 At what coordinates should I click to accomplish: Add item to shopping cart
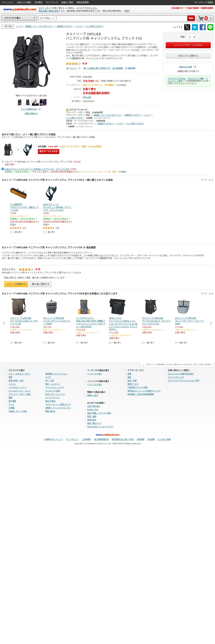point(188,45)
